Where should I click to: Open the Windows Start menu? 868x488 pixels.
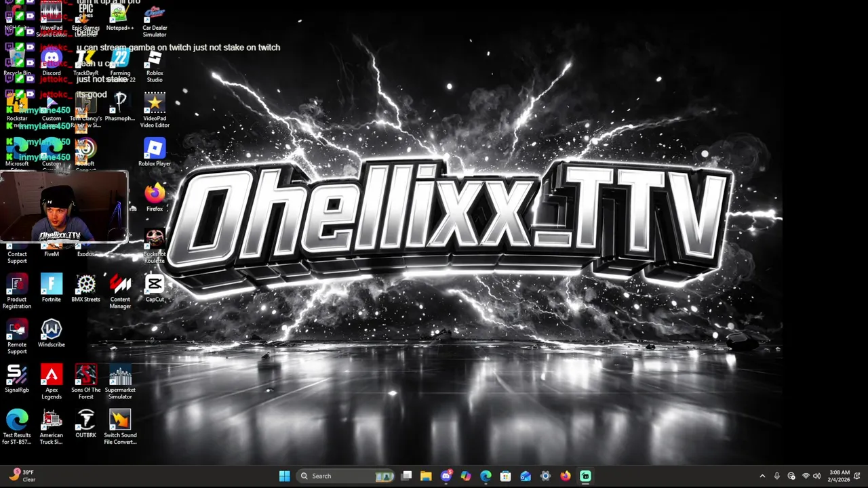click(285, 476)
